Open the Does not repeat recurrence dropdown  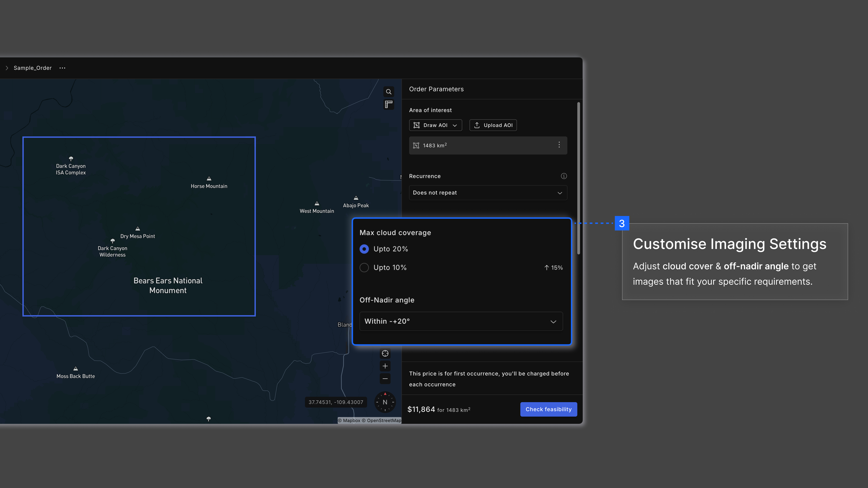click(x=488, y=193)
